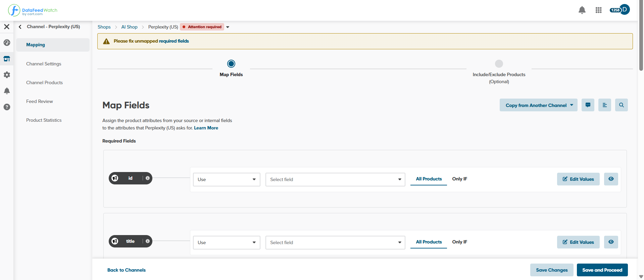Click the Include/Exclude Products step indicator
The width and height of the screenshot is (644, 280).
click(x=499, y=64)
